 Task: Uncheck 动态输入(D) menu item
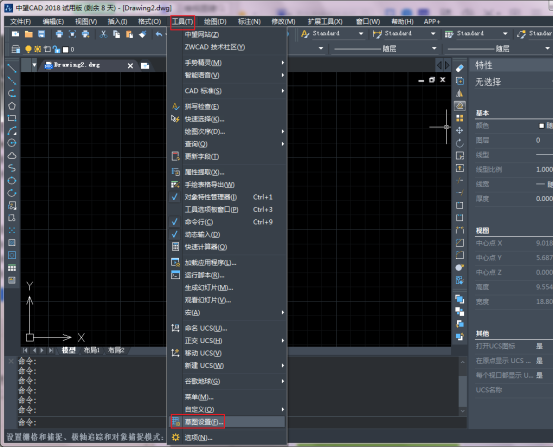(x=227, y=235)
